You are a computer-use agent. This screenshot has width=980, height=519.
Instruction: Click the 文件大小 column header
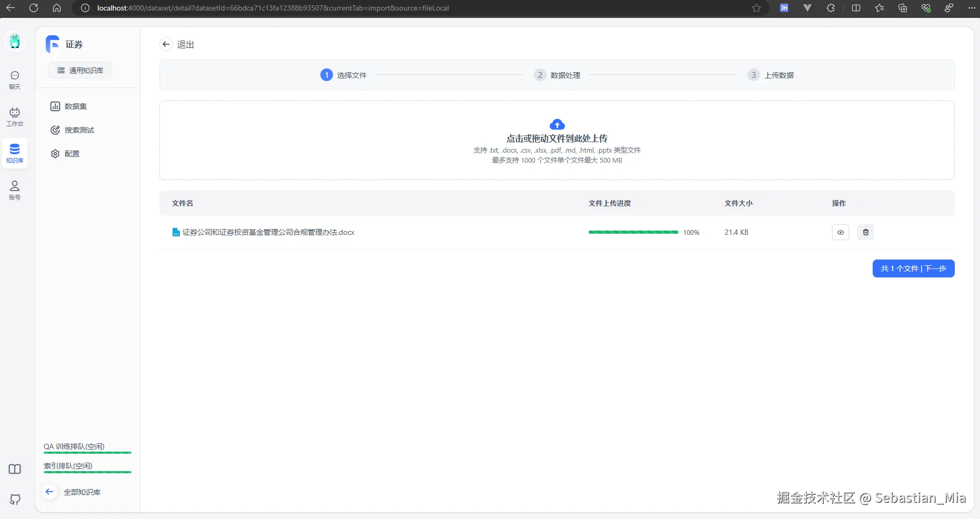(x=739, y=203)
